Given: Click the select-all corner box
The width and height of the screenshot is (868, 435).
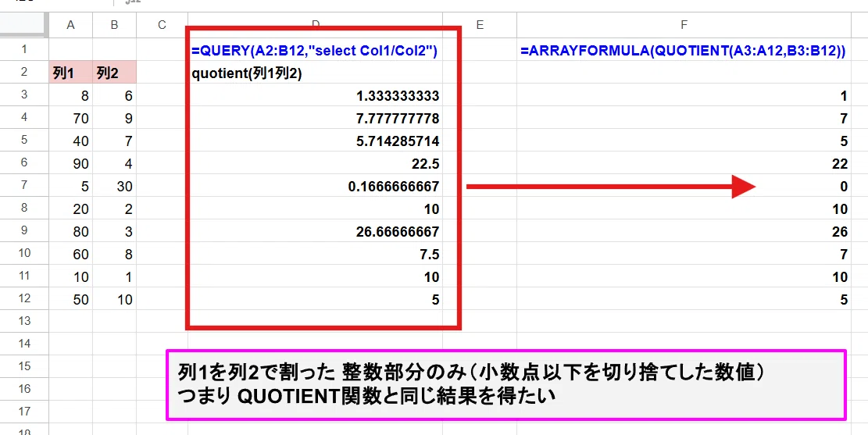Looking at the screenshot, I should [24, 25].
